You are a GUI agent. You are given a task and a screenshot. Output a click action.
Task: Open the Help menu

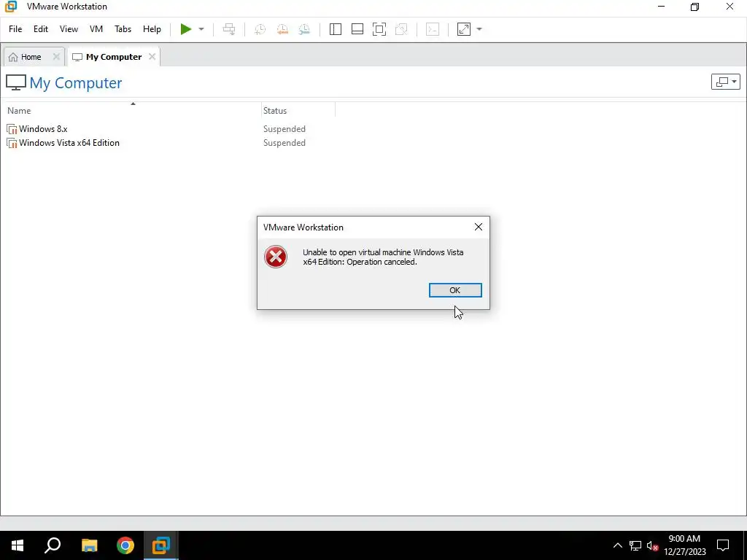(x=152, y=29)
